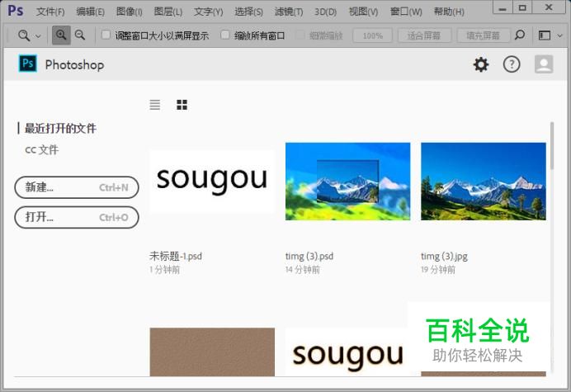Open the timg (3).jpg mountain thumbnail
The width and height of the screenshot is (571, 392).
click(484, 181)
